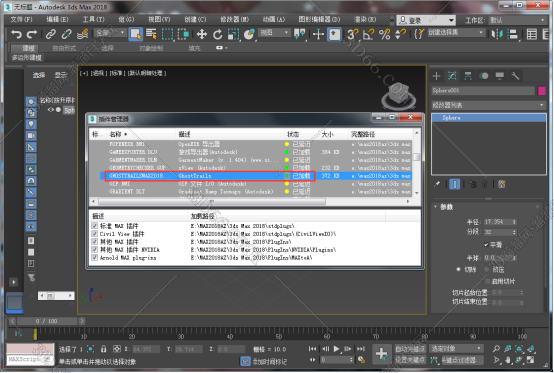
Task: Open the 图形编辑器(D) menu
Action: click(x=319, y=19)
